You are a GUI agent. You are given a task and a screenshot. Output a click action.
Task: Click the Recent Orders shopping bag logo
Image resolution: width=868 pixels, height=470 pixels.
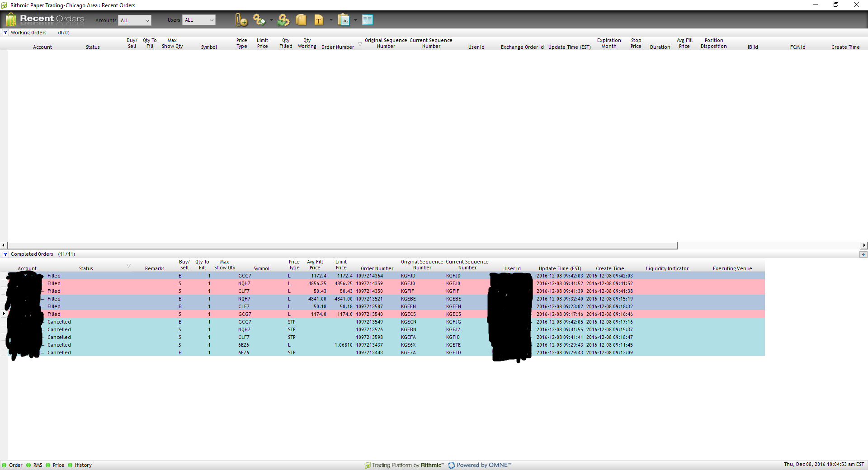tap(11, 19)
